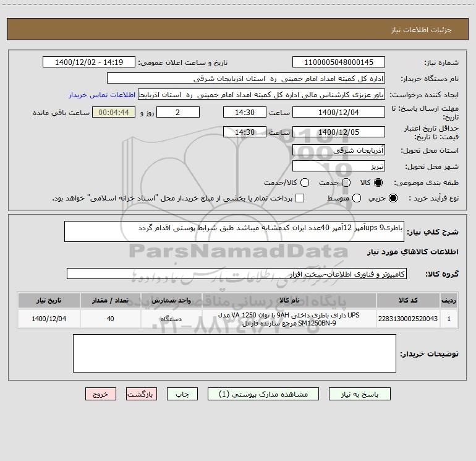Toggle the اسناد خزانه اسلامی payment checkbox
Screen dimensions: 476x461
pos(300,198)
